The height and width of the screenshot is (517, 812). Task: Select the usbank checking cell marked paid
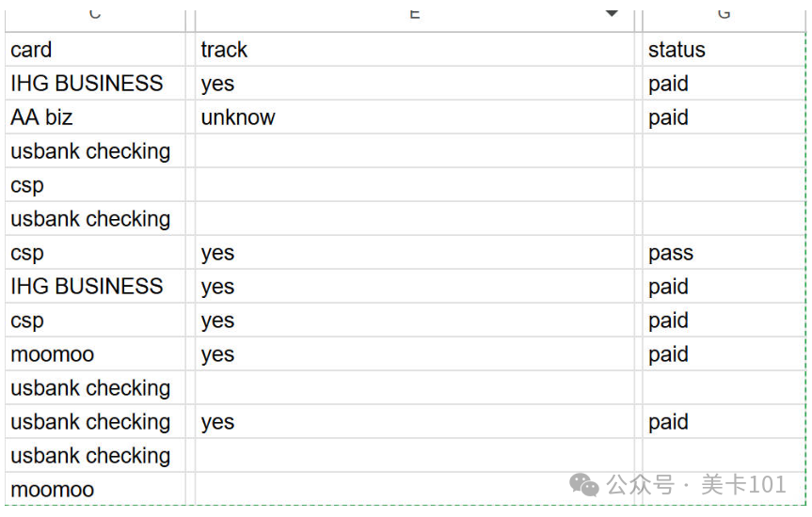pos(95,422)
